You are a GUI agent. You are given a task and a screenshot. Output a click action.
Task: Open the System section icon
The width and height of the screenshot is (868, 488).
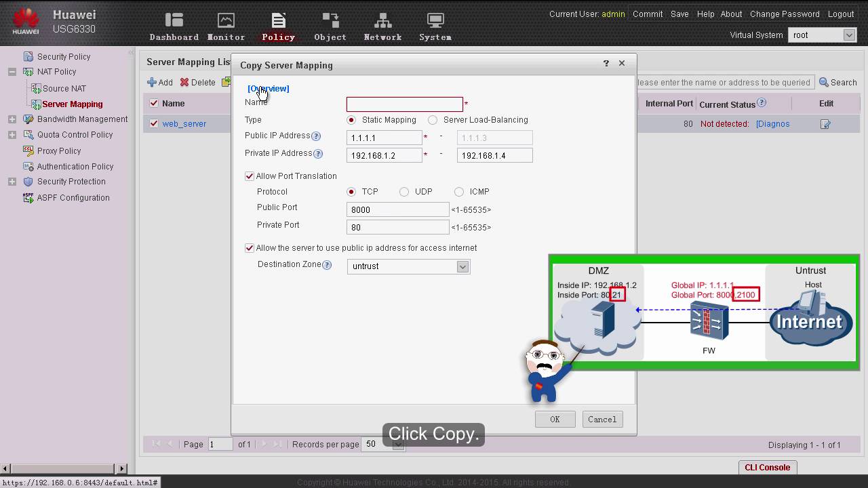(x=435, y=20)
